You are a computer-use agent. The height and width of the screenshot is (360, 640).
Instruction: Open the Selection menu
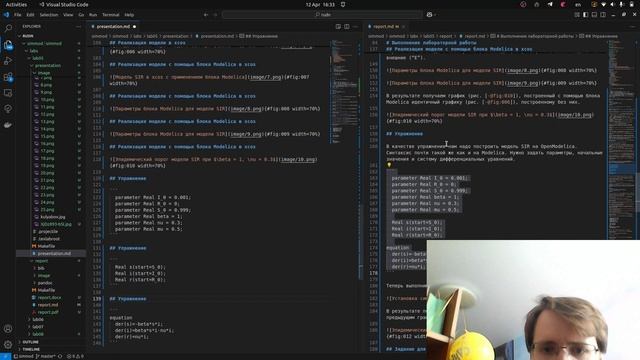(x=49, y=15)
